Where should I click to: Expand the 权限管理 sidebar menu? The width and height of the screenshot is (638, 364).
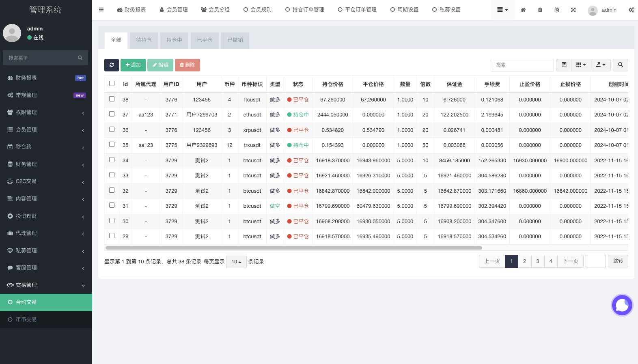pos(46,112)
